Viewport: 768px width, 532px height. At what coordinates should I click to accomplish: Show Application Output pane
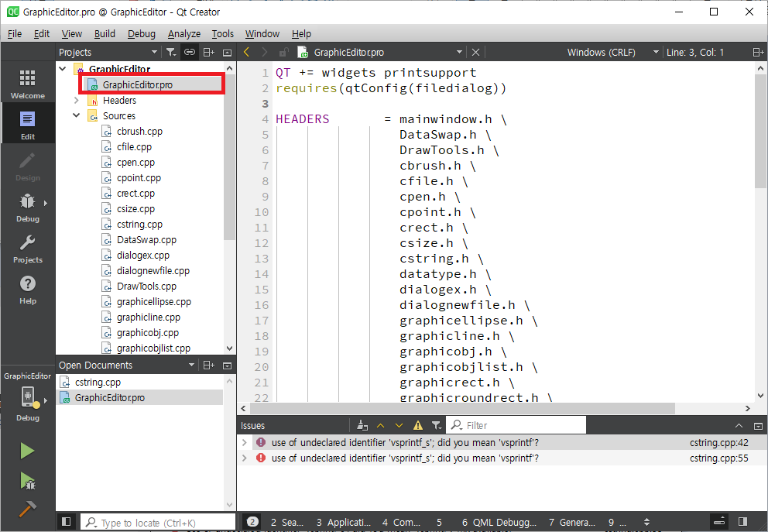point(343,522)
